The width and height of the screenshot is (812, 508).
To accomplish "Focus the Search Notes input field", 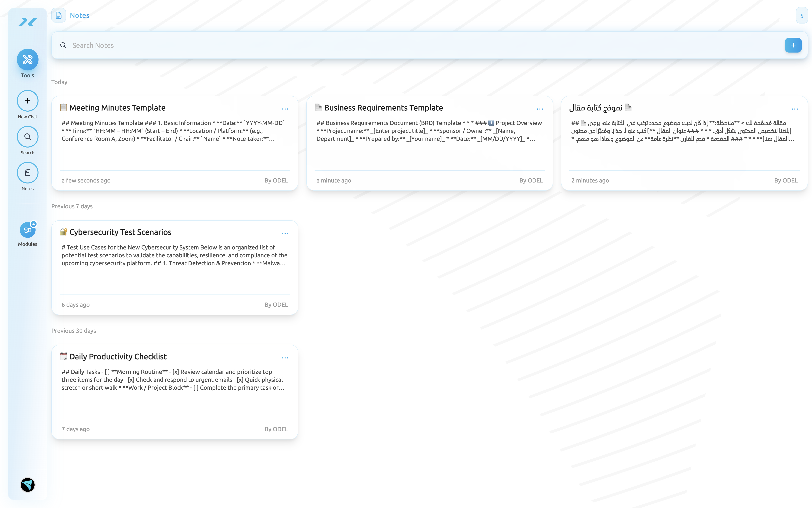I will click(x=403, y=45).
